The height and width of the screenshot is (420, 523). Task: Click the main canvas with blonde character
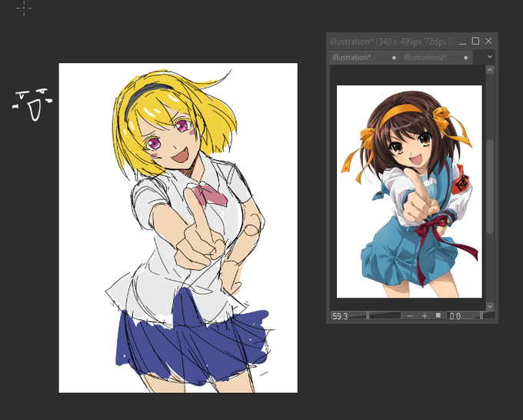pyautogui.click(x=178, y=228)
